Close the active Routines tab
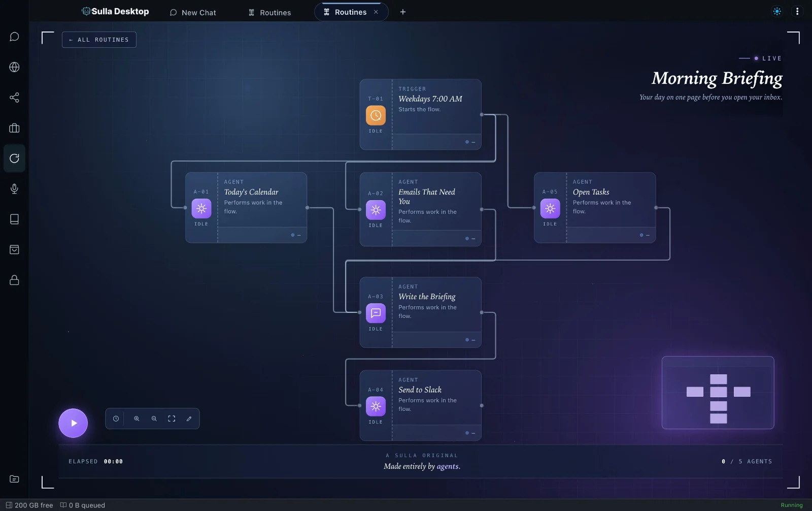This screenshot has height=511, width=812. point(376,12)
